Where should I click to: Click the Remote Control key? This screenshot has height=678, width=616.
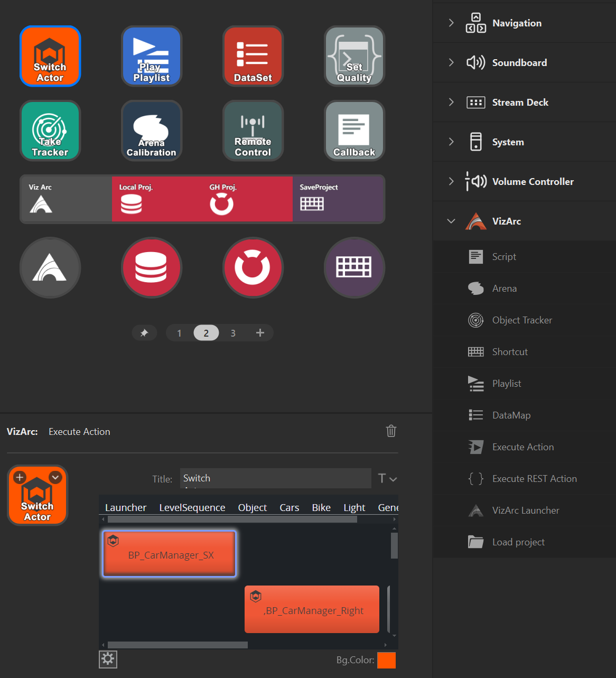click(253, 131)
